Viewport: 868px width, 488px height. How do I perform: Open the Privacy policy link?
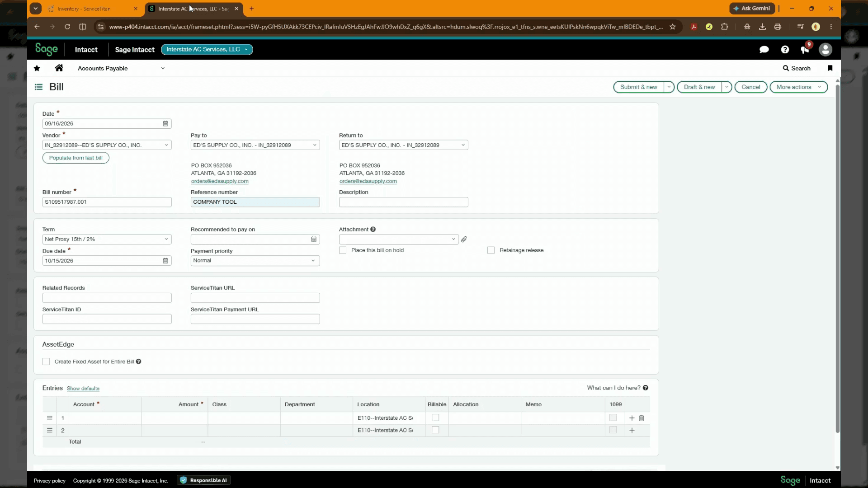click(50, 481)
